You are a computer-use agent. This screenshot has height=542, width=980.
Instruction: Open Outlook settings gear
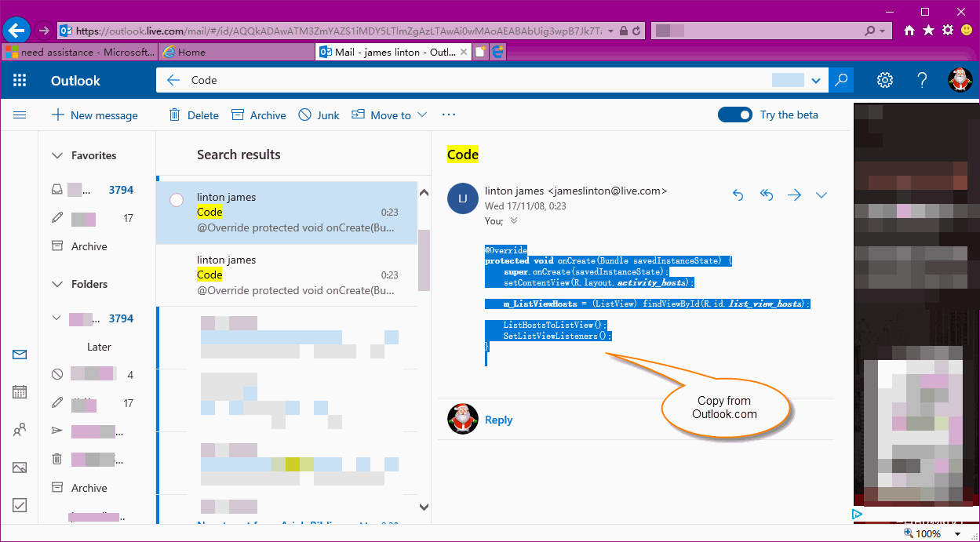[x=885, y=80]
